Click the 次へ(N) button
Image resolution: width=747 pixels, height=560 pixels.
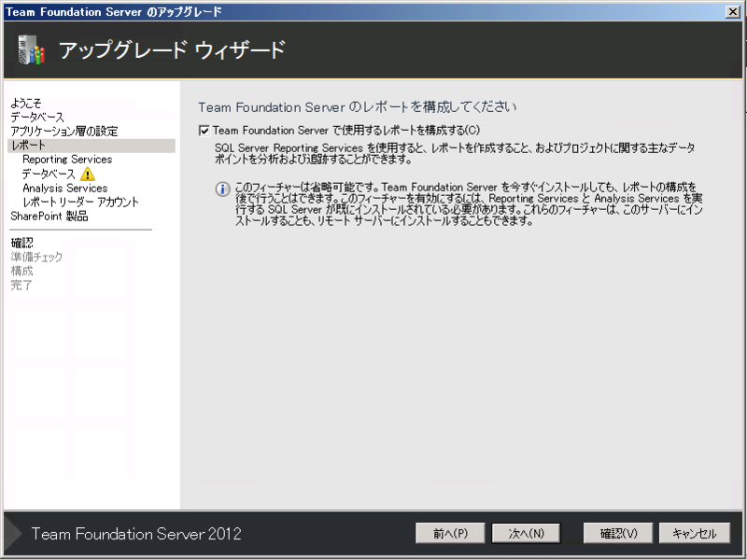click(526, 533)
